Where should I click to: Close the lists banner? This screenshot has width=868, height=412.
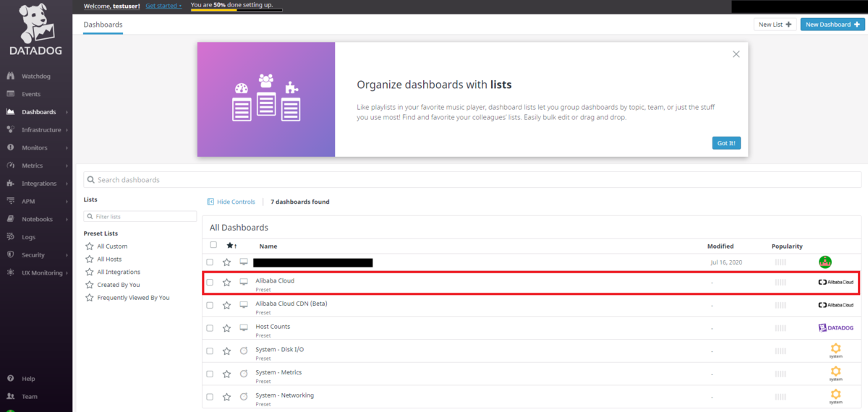736,54
